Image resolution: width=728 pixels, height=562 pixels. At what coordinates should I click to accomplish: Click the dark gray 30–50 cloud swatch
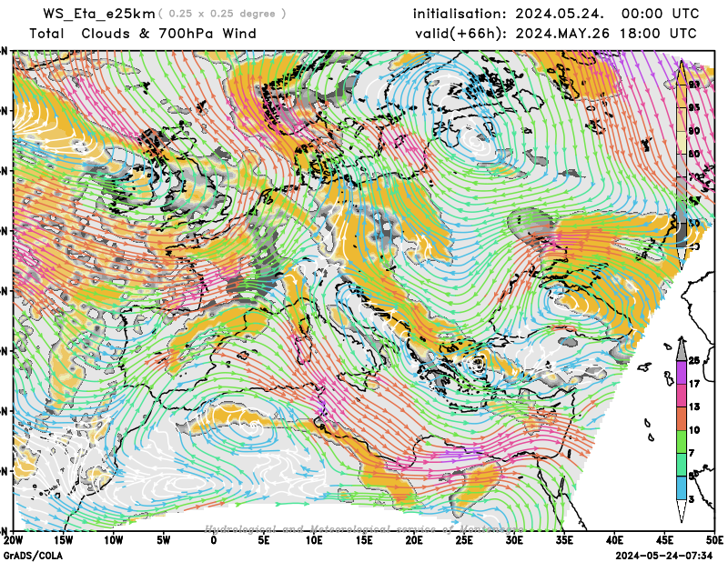[681, 235]
